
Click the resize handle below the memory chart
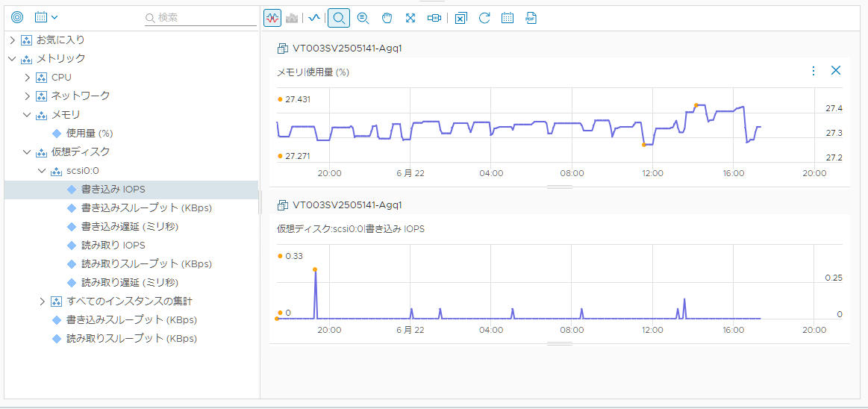click(560, 187)
